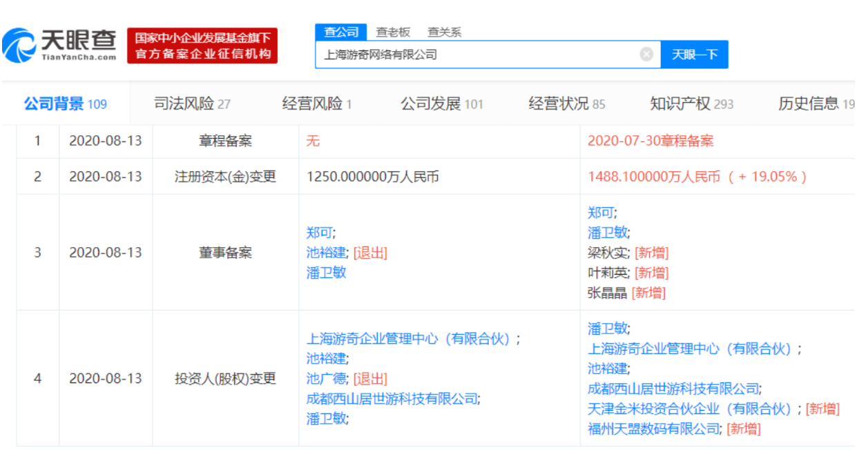Clear search box with the X icon
The width and height of the screenshot is (868, 450).
click(x=646, y=55)
